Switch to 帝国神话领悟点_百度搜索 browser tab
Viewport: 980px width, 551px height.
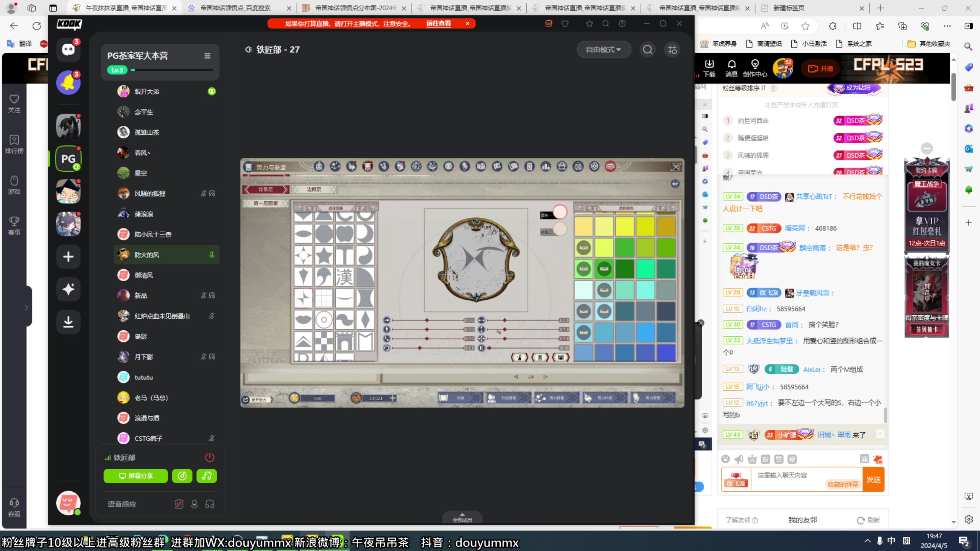tap(239, 8)
